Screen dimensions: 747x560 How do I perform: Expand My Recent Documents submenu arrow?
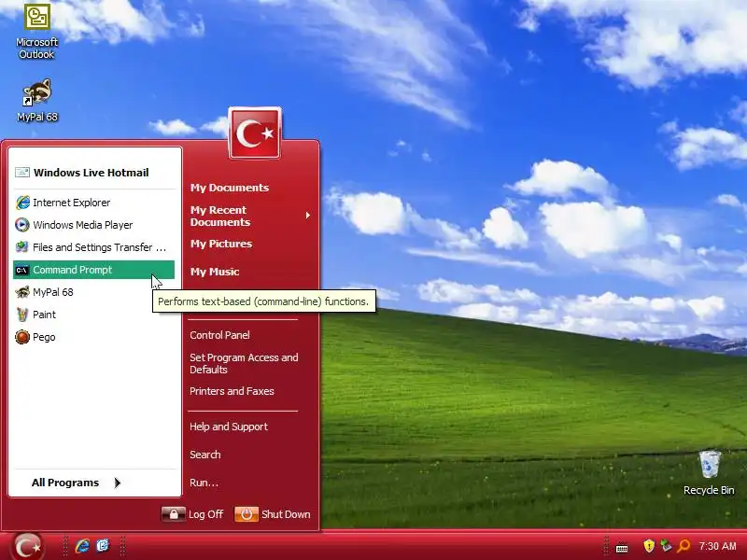pyautogui.click(x=308, y=216)
